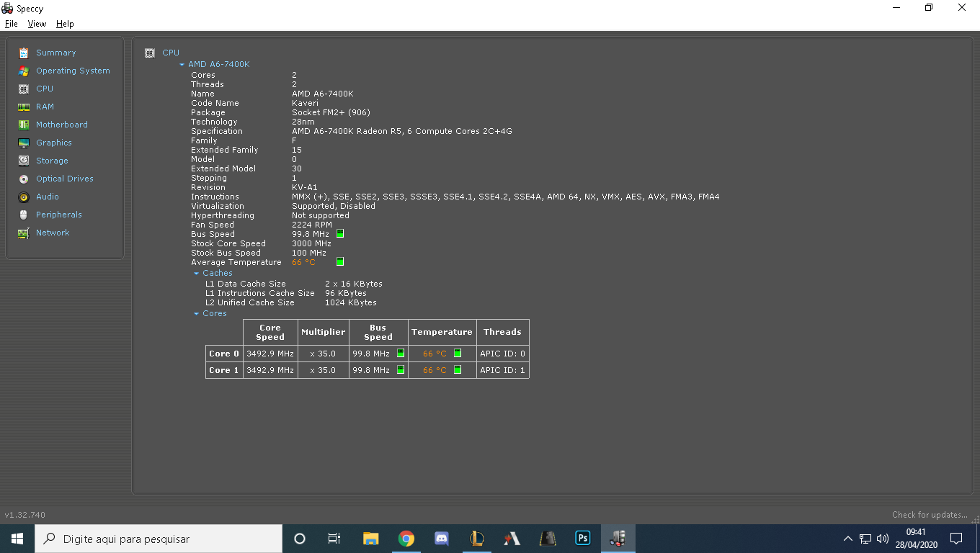Click Core 1 temperature graph icon
This screenshot has height=553, width=980.
tap(458, 369)
